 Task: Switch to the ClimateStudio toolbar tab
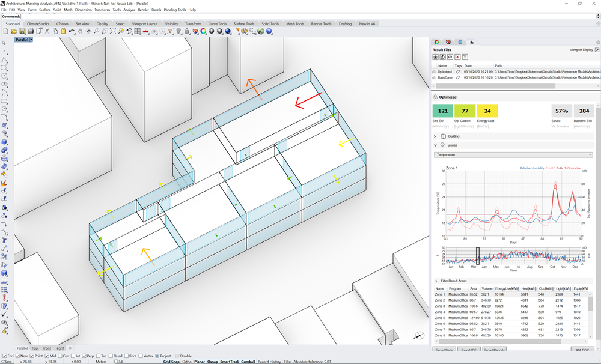[x=38, y=24]
